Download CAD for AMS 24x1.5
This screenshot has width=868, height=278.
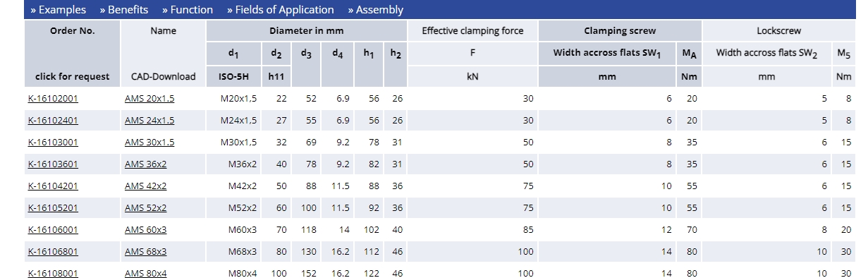coord(149,120)
